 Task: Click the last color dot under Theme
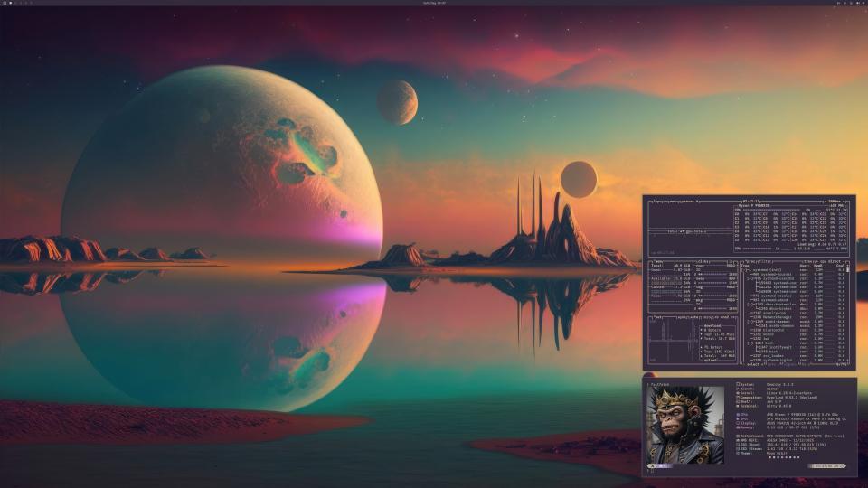(798, 457)
